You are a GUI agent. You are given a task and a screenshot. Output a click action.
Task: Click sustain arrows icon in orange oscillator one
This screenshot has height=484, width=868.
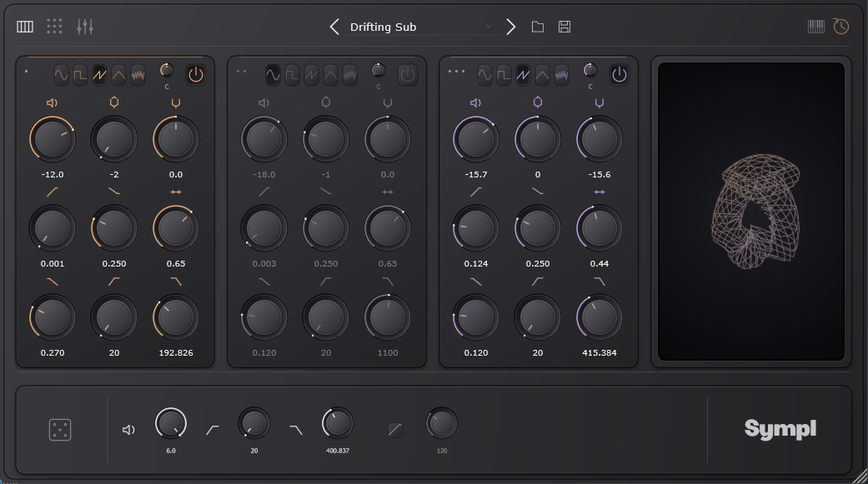(176, 192)
